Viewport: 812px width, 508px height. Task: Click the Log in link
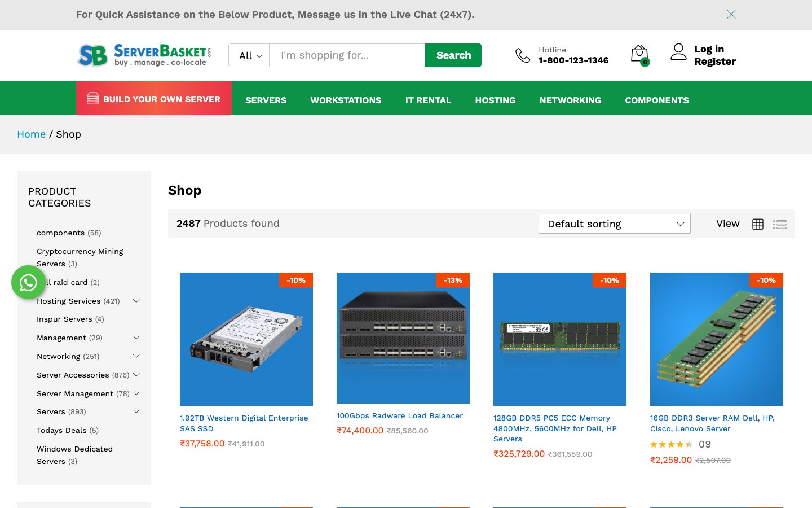pos(709,49)
